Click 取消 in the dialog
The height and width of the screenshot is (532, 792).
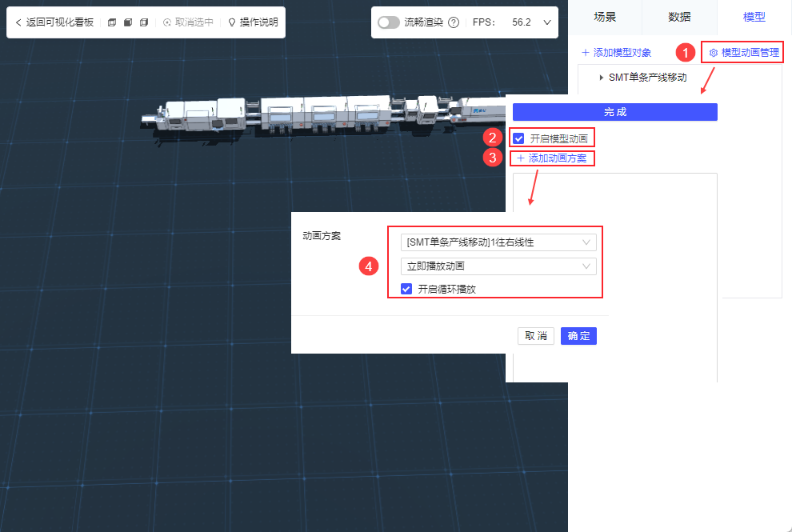point(535,336)
